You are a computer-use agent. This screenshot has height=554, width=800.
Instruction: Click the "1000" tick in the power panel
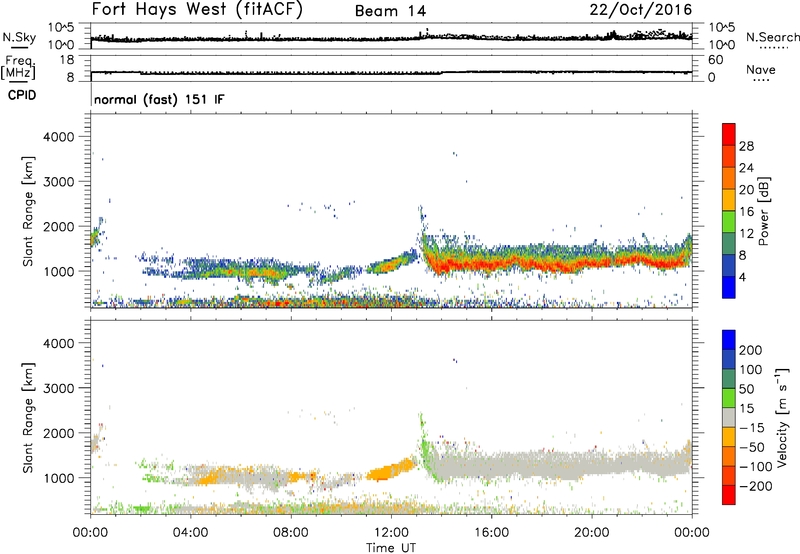[58, 271]
